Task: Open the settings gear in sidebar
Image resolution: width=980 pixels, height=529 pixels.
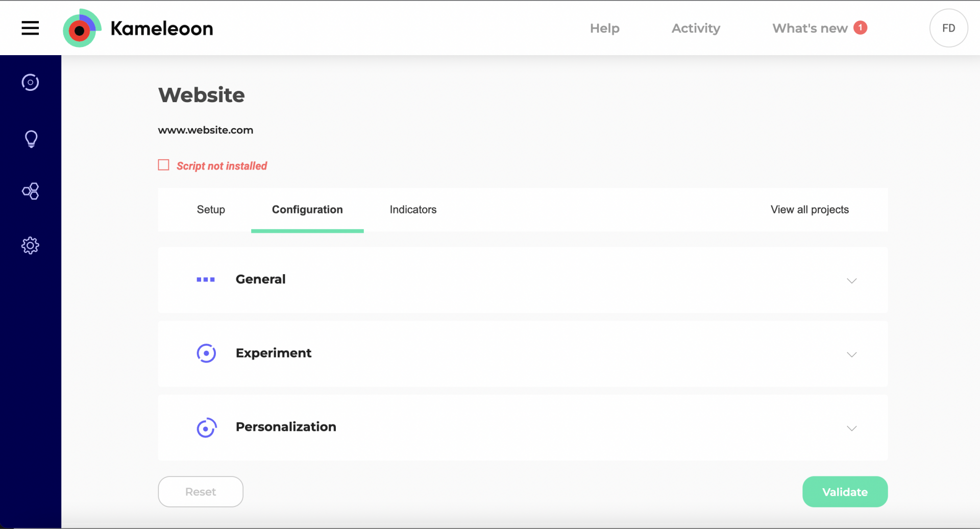Action: pos(30,246)
